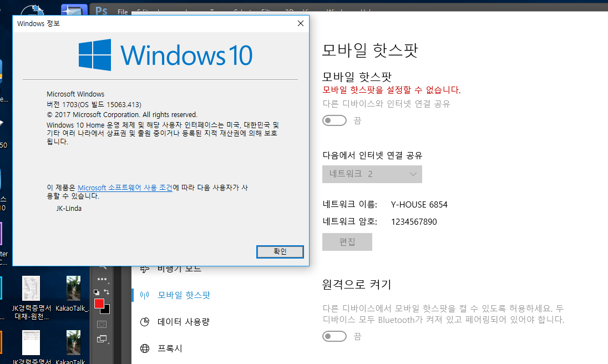Close the Windows 정보 dialog
This screenshot has width=608, height=364.
301,23
